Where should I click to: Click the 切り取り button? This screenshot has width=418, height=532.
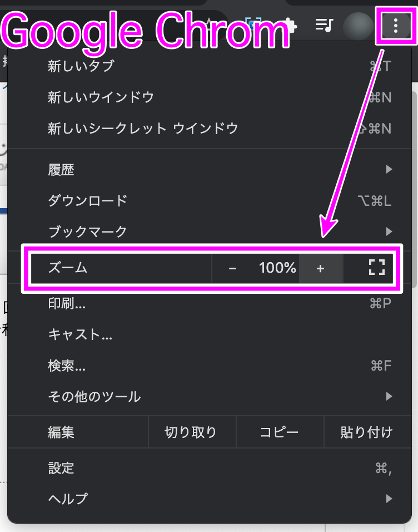coord(192,432)
